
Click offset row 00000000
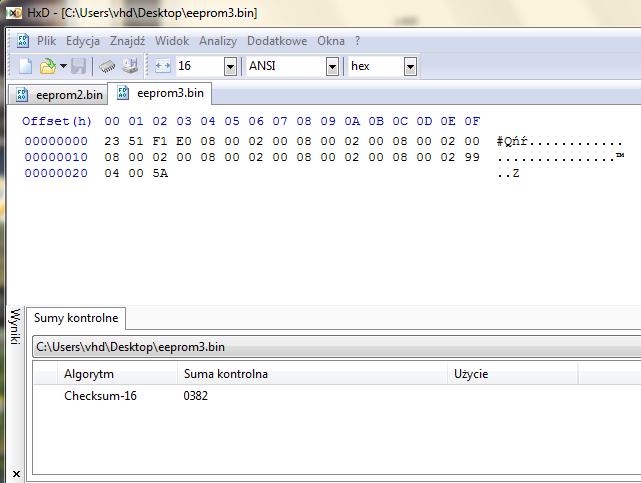pyautogui.click(x=56, y=141)
